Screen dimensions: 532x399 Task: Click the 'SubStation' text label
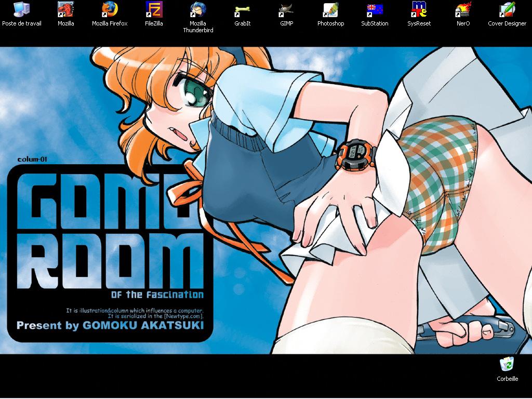(375, 24)
